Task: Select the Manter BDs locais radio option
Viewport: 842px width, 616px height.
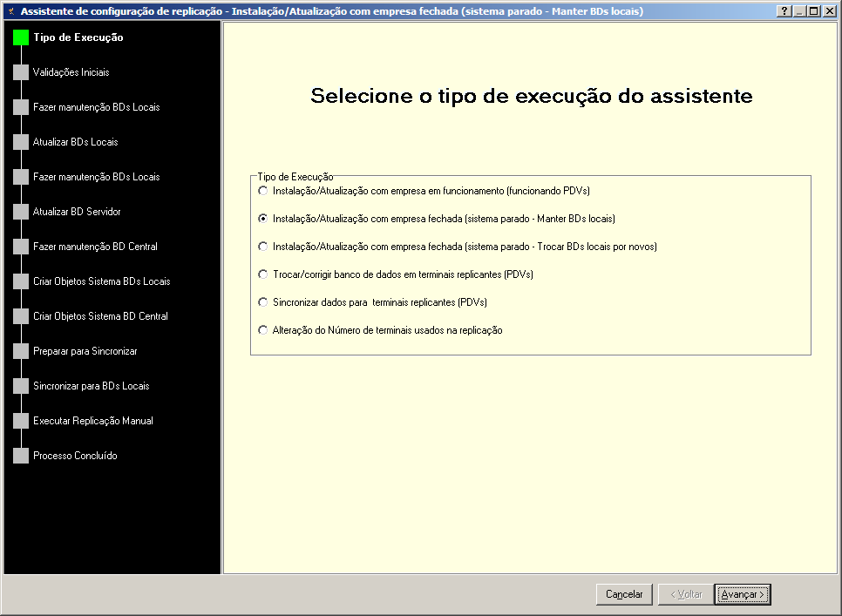Action: pos(264,219)
